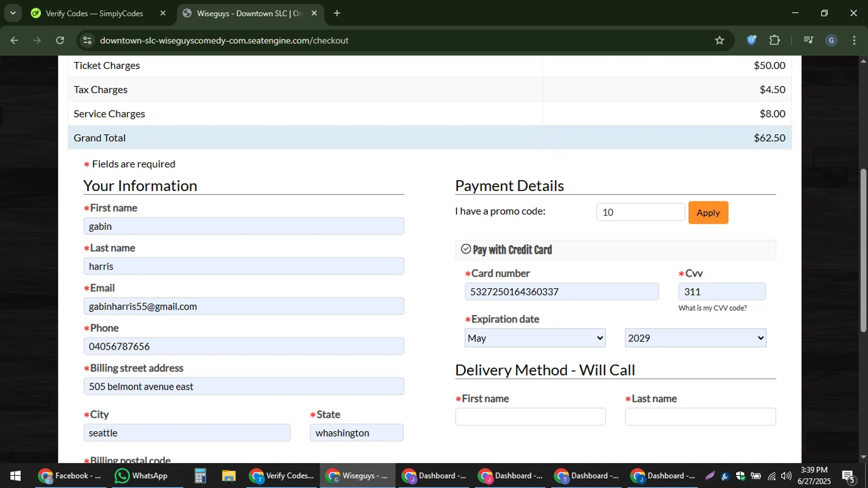Click the Ticket Charges row label
868x488 pixels.
tap(107, 65)
